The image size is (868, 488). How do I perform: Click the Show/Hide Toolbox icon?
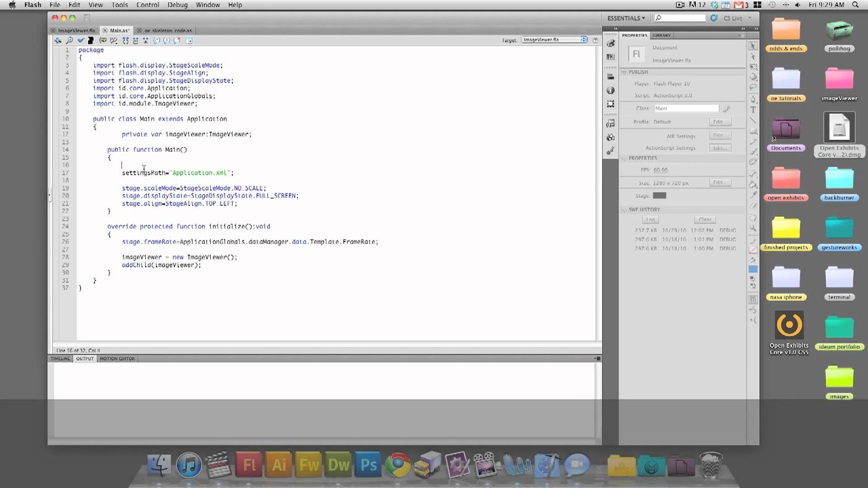point(189,40)
